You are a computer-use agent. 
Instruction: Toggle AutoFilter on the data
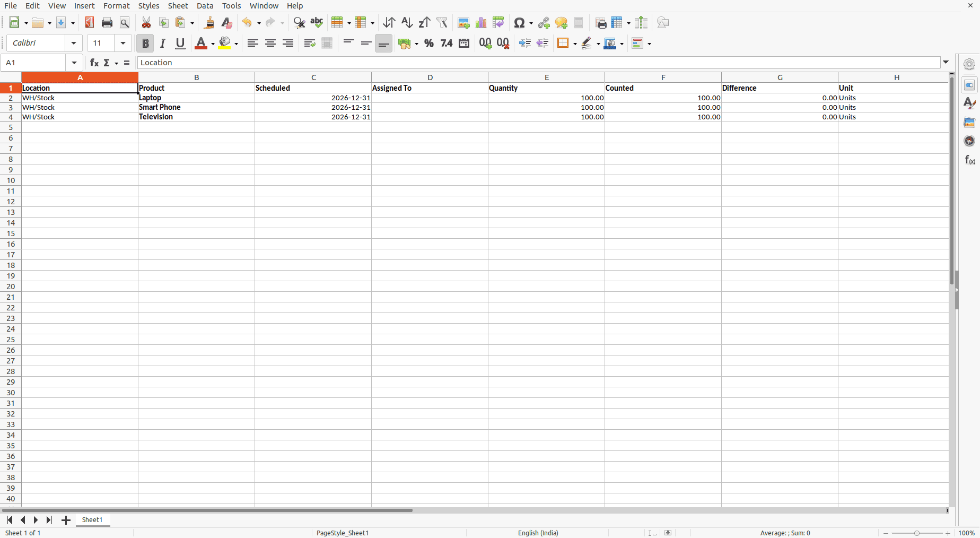pyautogui.click(x=442, y=23)
